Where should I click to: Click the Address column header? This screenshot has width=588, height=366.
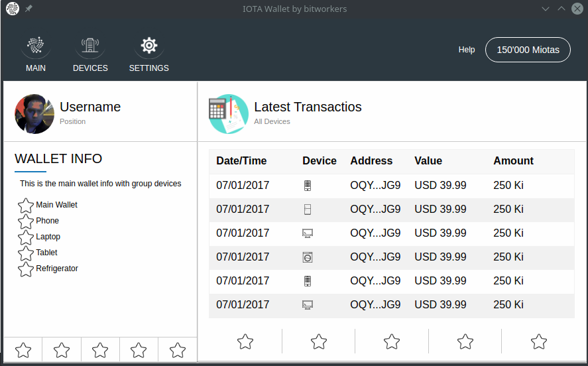pyautogui.click(x=371, y=160)
